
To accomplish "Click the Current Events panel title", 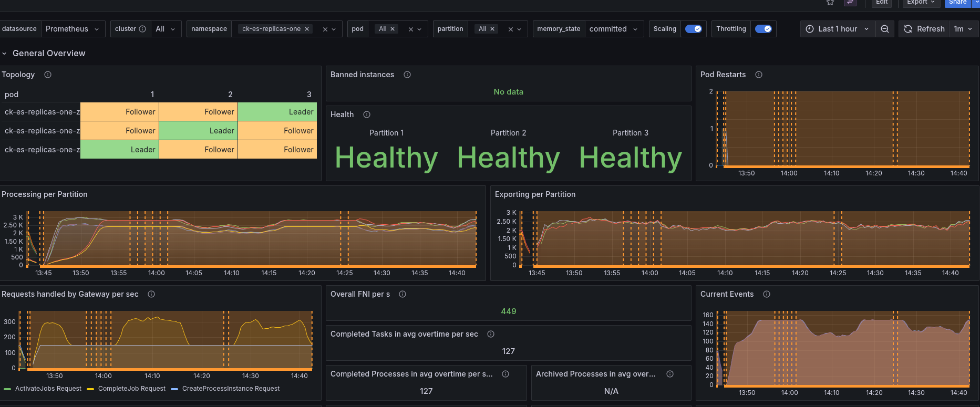I will point(727,294).
